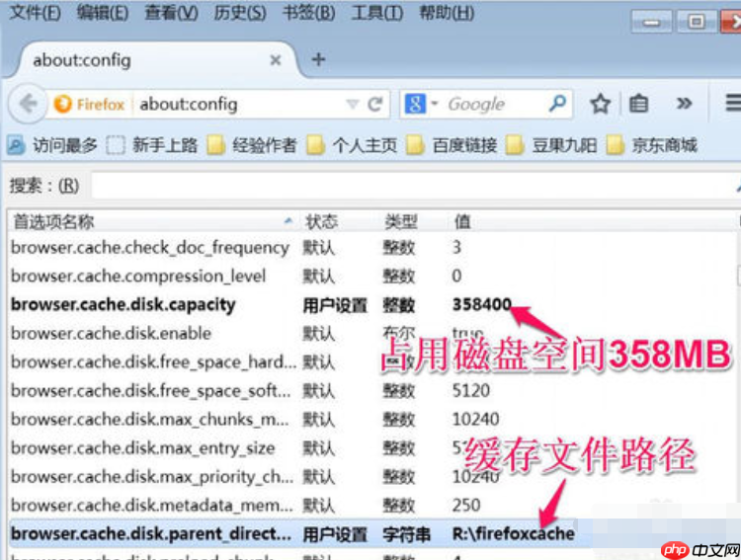Open 访问最多 bookmark

(x=52, y=145)
